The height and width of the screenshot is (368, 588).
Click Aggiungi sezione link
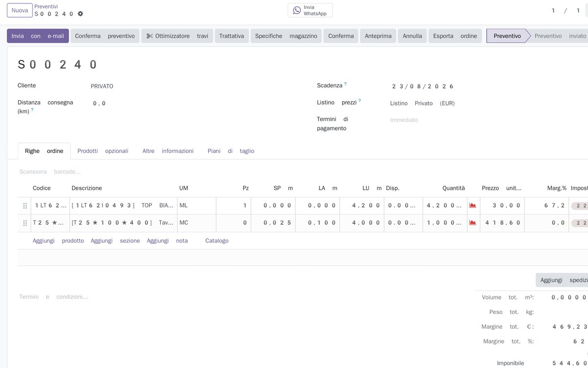pyautogui.click(x=115, y=241)
